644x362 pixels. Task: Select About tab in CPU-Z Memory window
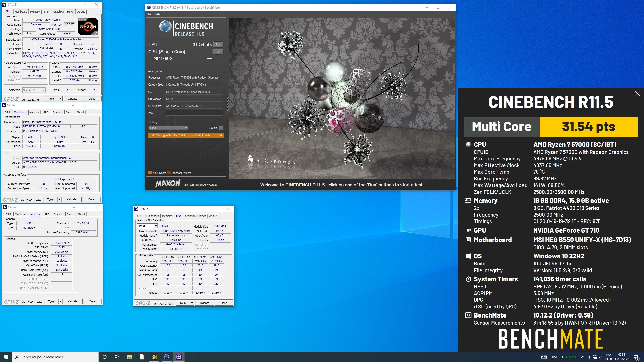coord(81,214)
